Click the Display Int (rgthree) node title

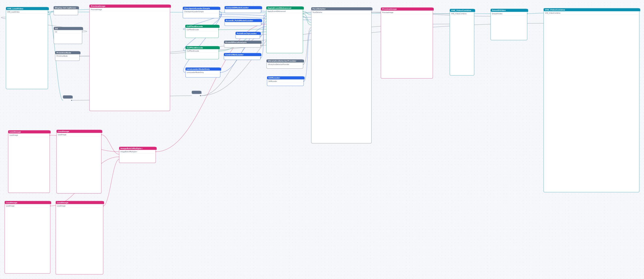66,8
